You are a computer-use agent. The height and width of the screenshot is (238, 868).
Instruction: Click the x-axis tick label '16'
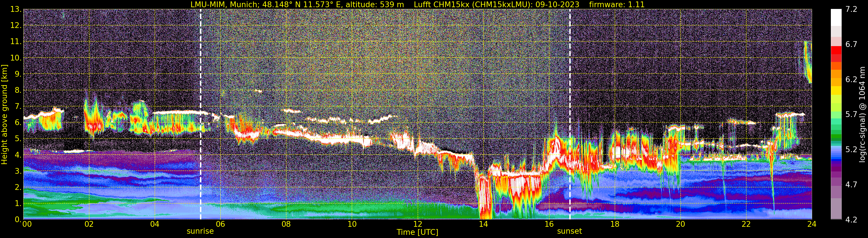[x=549, y=224]
